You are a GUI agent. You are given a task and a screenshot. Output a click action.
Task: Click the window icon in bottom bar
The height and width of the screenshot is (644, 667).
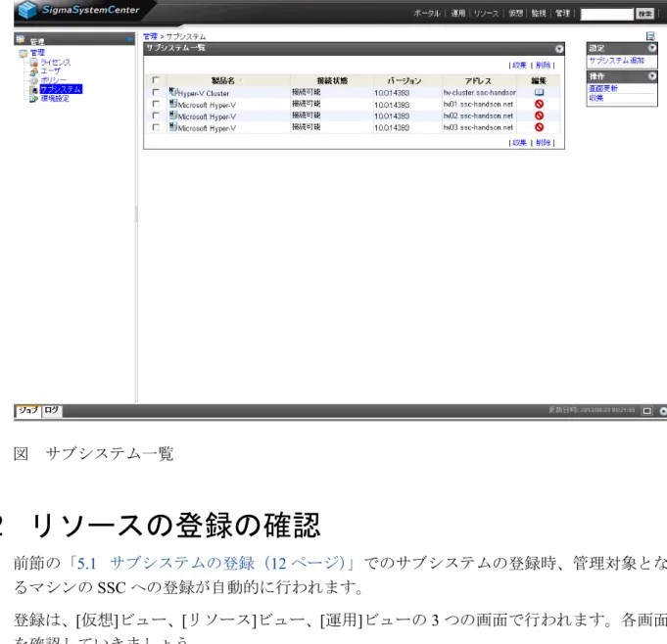coord(647,411)
